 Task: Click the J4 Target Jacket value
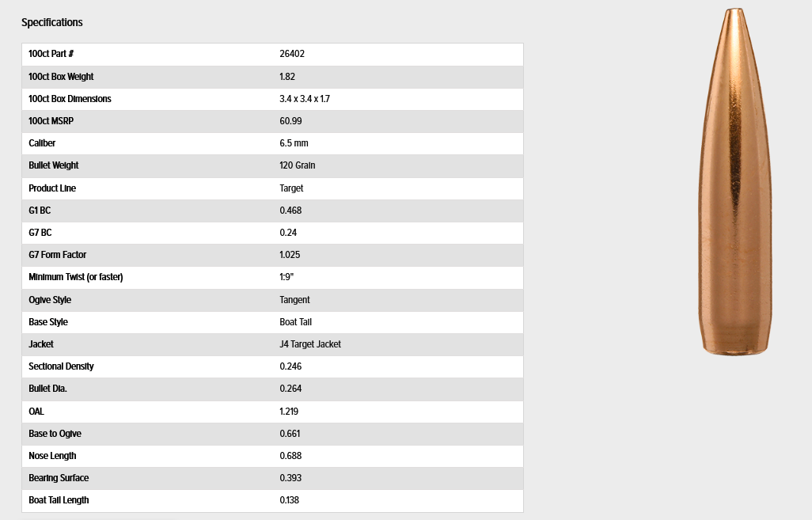click(x=310, y=344)
